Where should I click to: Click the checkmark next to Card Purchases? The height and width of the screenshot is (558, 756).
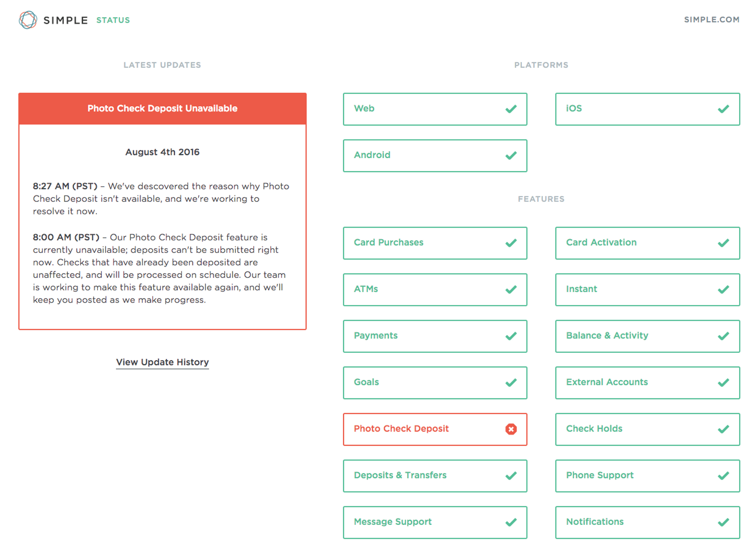click(511, 243)
